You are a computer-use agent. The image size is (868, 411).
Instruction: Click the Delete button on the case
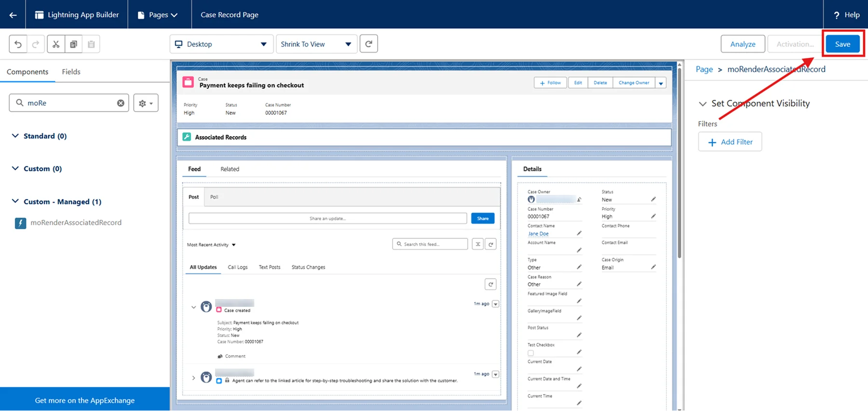(x=600, y=83)
